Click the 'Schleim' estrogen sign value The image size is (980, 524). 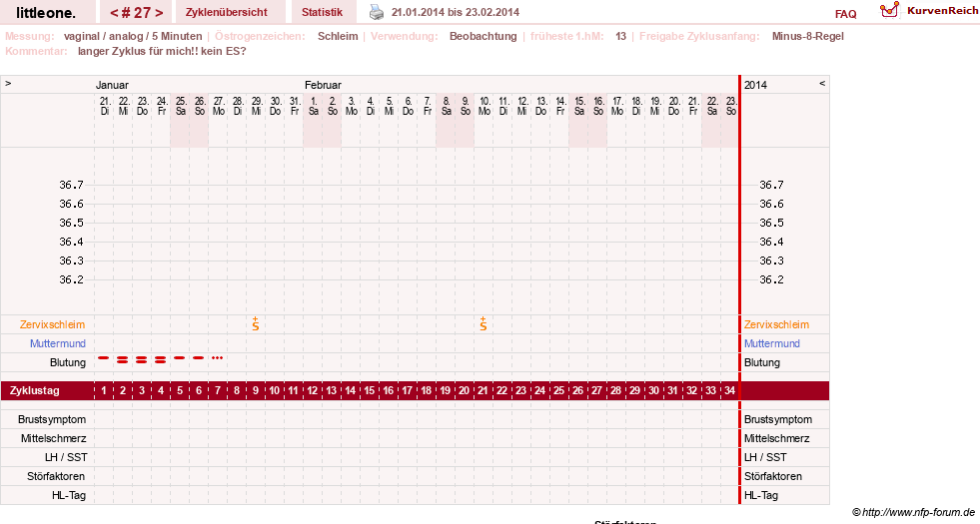(338, 36)
